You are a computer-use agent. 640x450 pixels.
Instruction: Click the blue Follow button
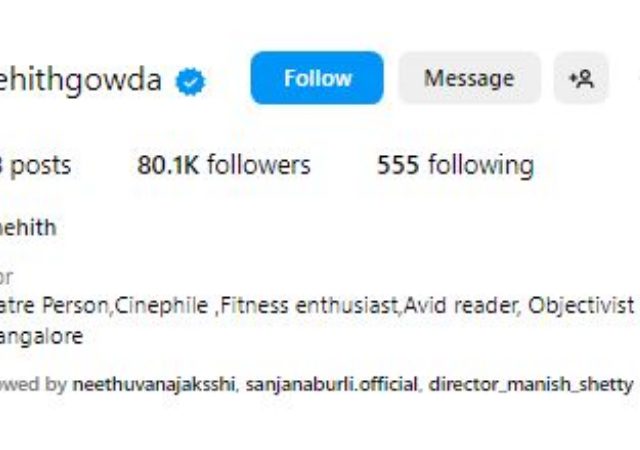(317, 78)
